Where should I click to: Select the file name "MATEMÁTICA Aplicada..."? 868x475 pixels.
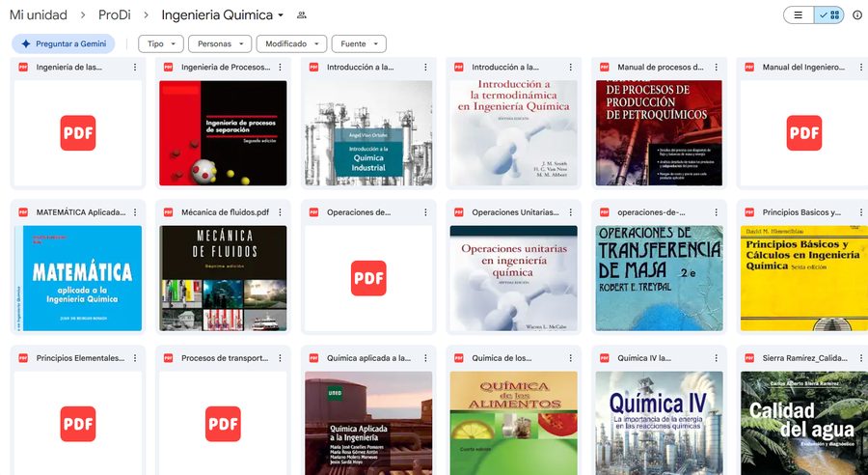[x=81, y=212]
